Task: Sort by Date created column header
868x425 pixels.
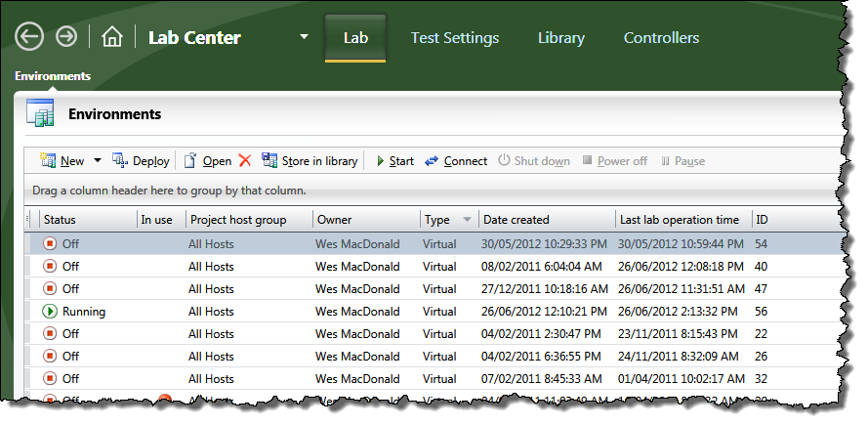Action: pos(516,220)
